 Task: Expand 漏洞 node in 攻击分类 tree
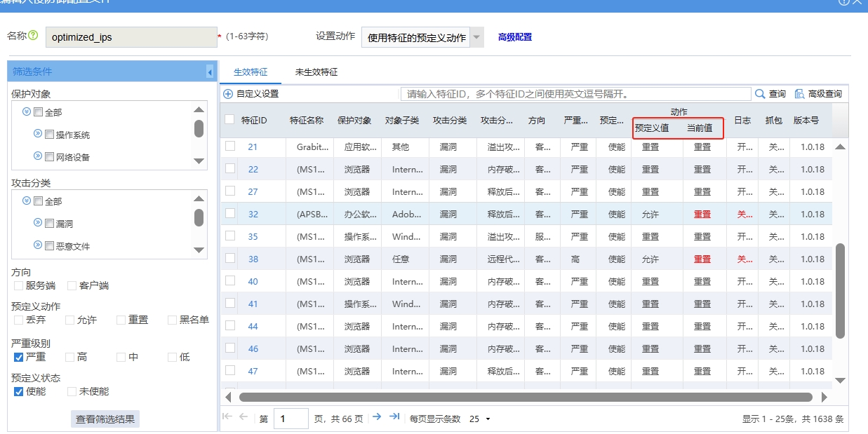[x=38, y=223]
